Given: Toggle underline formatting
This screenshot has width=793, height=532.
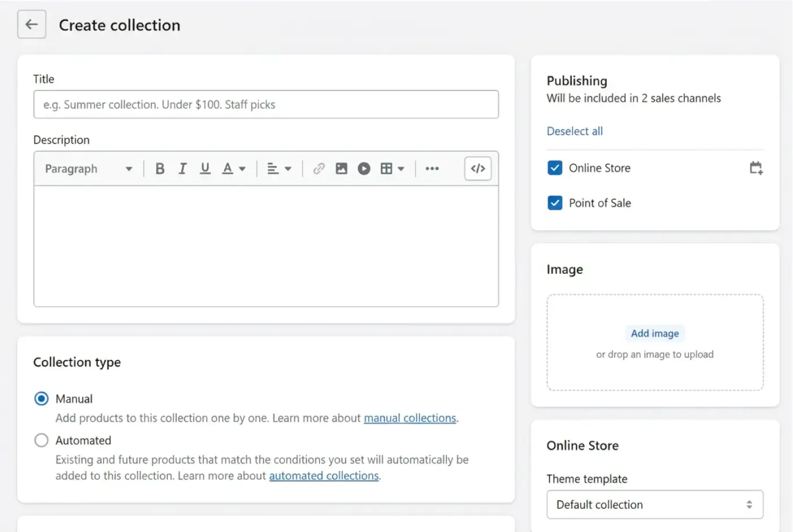Looking at the screenshot, I should [205, 168].
